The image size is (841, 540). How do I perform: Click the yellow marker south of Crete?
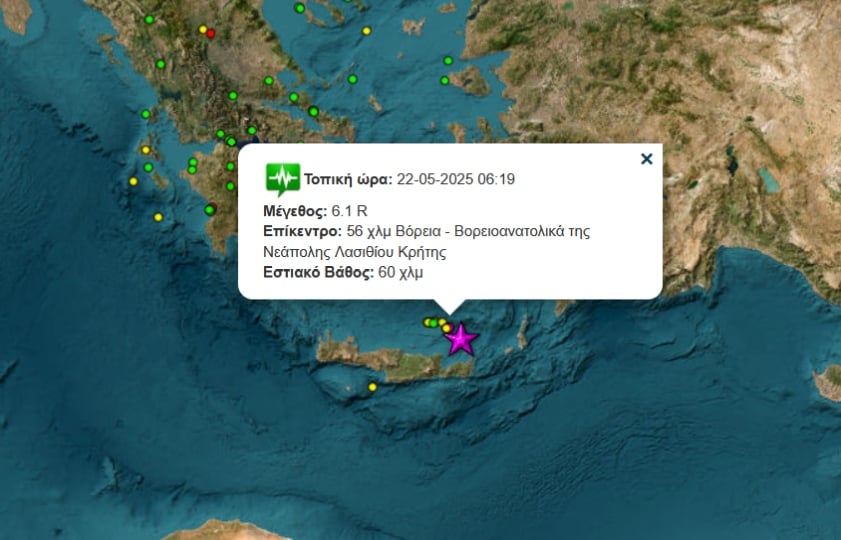(373, 387)
